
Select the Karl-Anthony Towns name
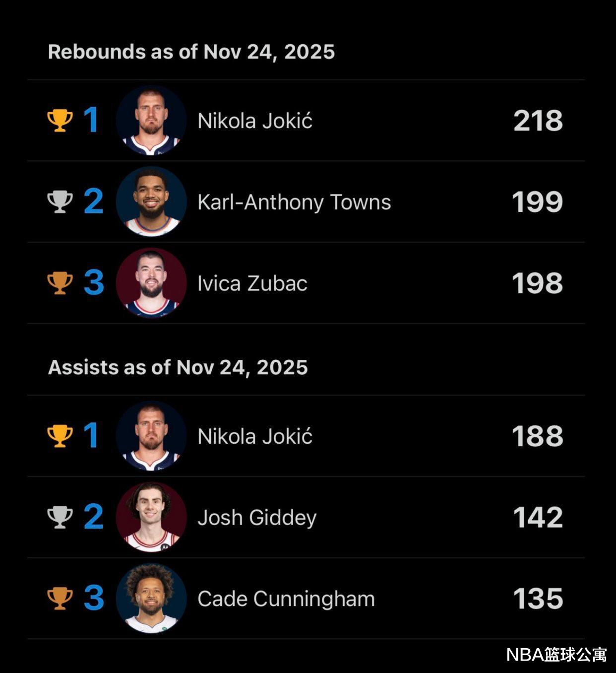click(x=294, y=202)
